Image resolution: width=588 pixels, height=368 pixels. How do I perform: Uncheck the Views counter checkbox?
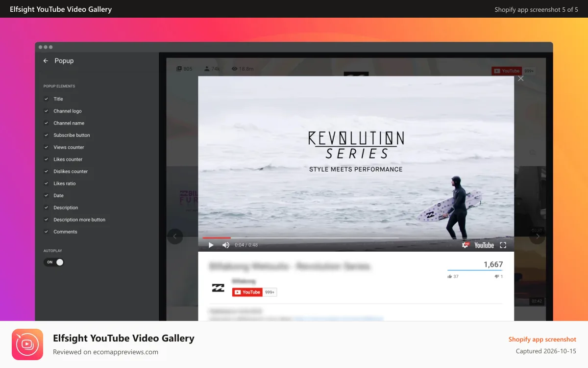click(x=47, y=147)
